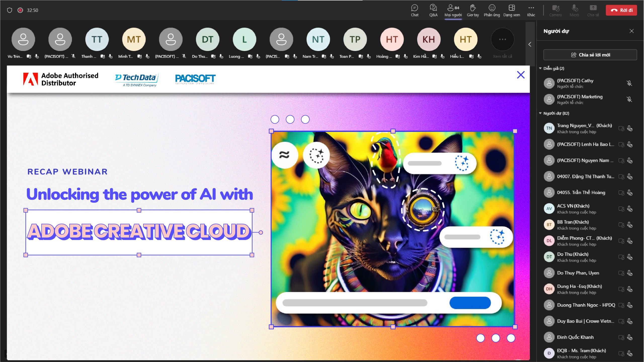Image resolution: width=644 pixels, height=362 pixels.
Task: Click muted mic under first (PACISOFT) avatar
Action: pyautogui.click(x=73, y=56)
